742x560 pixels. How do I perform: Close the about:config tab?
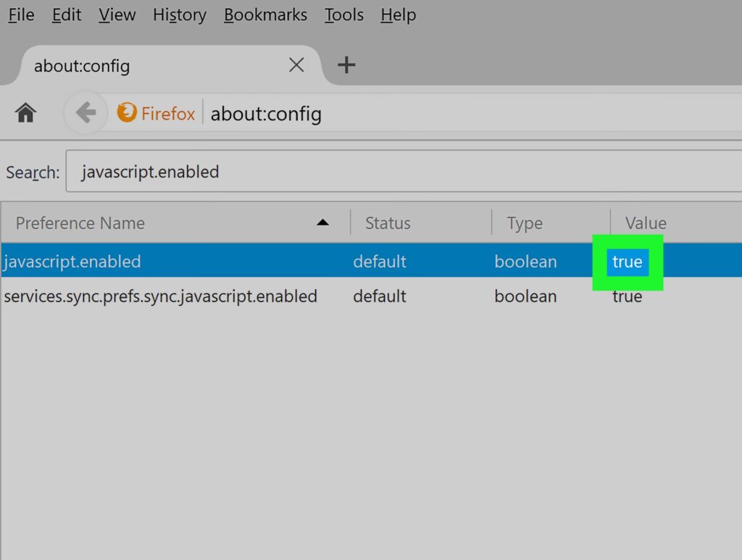[296, 65]
